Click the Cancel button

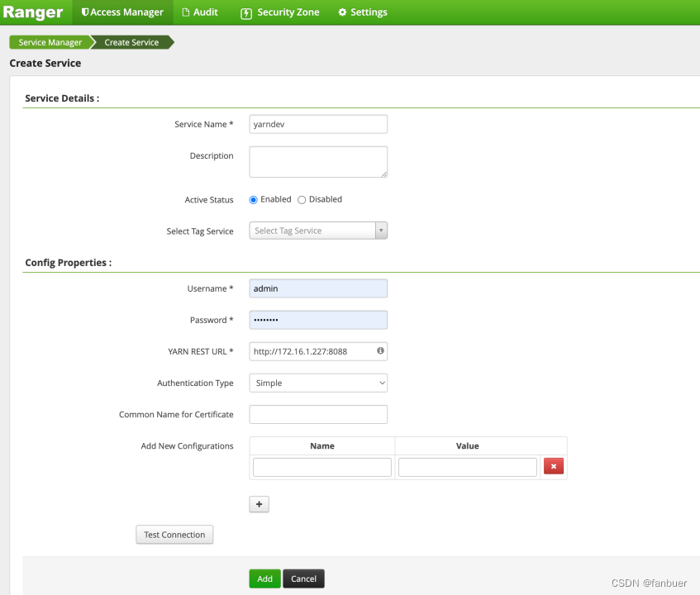(x=303, y=578)
